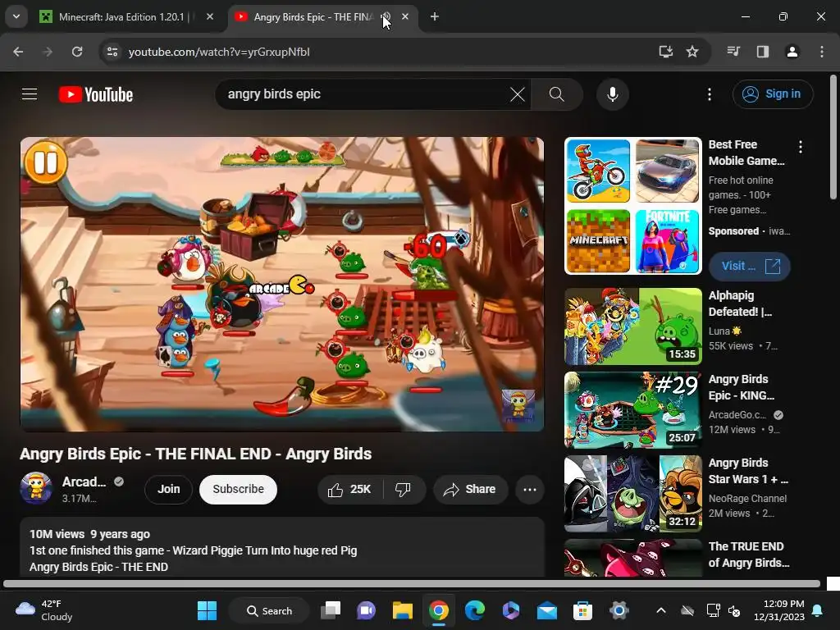840x630 pixels.
Task: Clear the search box with the X icon
Action: click(x=518, y=95)
